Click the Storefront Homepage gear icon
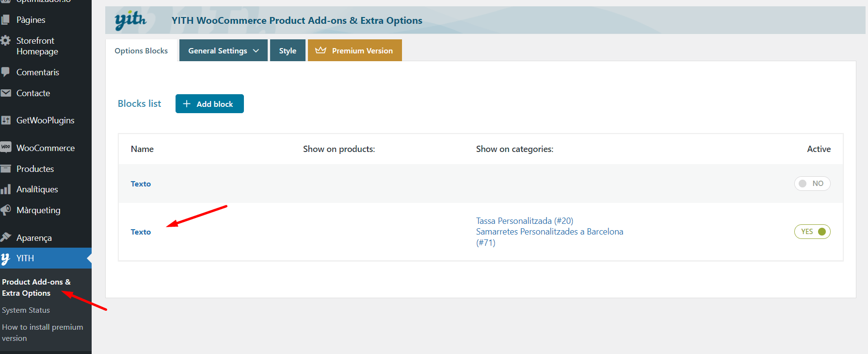 (5, 40)
